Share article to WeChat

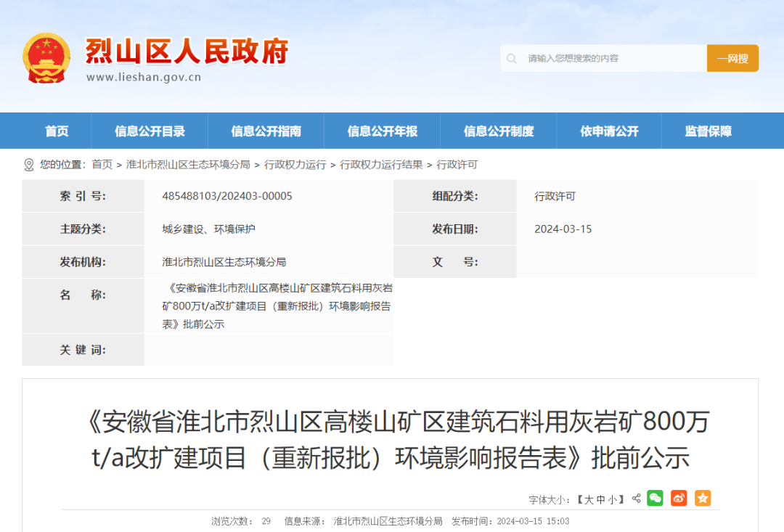coord(656,498)
